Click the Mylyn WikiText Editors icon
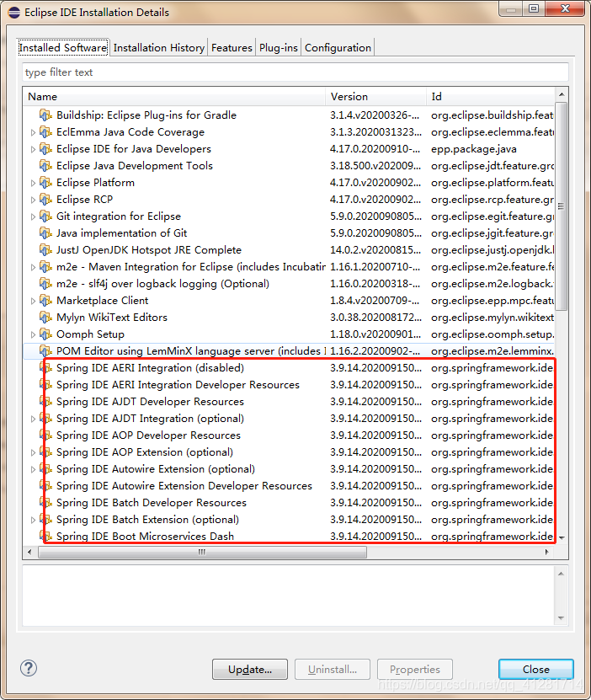The height and width of the screenshot is (700, 591). point(45,318)
